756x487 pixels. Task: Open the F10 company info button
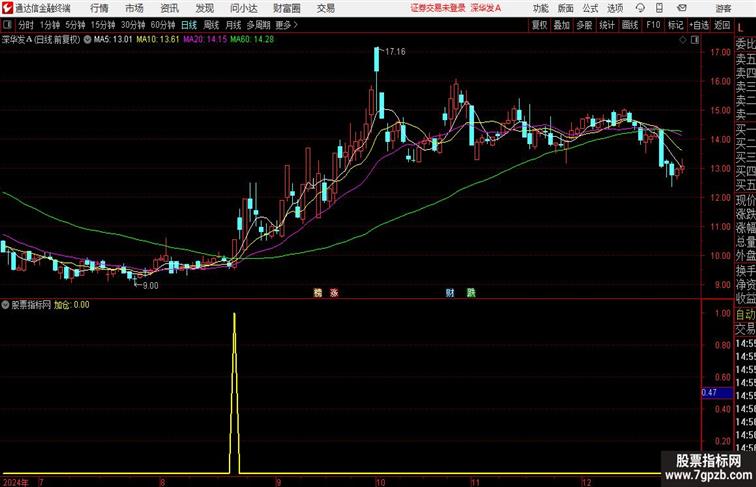[x=653, y=25]
